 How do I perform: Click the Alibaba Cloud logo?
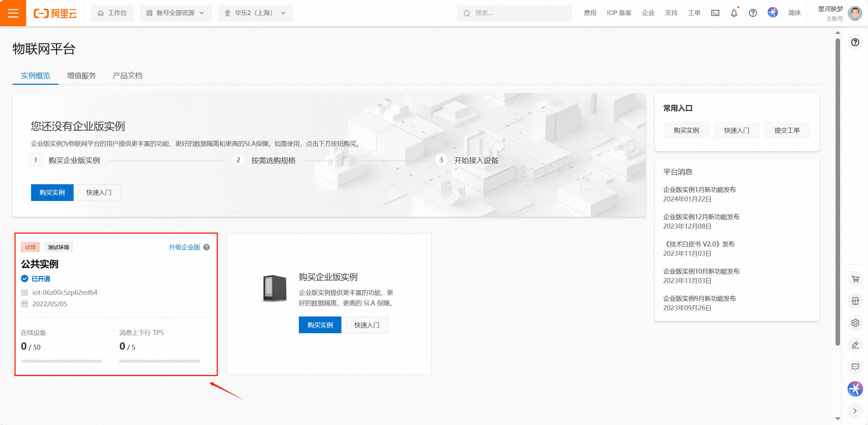55,13
